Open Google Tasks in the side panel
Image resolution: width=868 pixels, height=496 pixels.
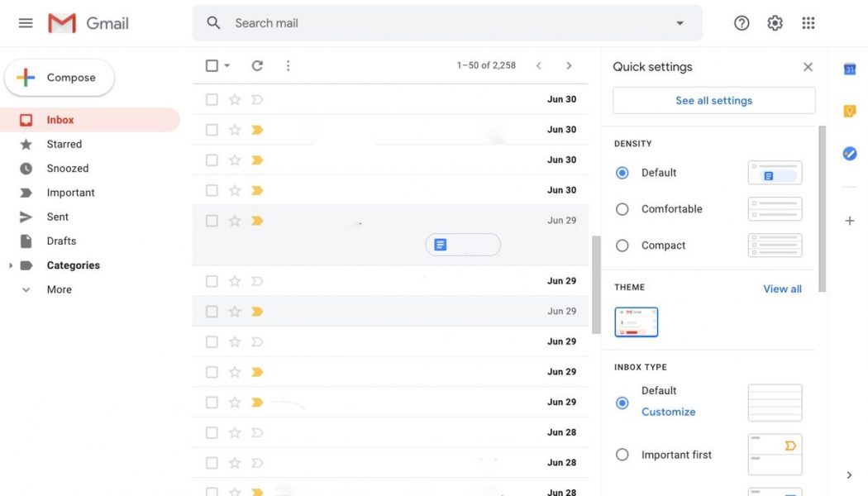tap(848, 152)
